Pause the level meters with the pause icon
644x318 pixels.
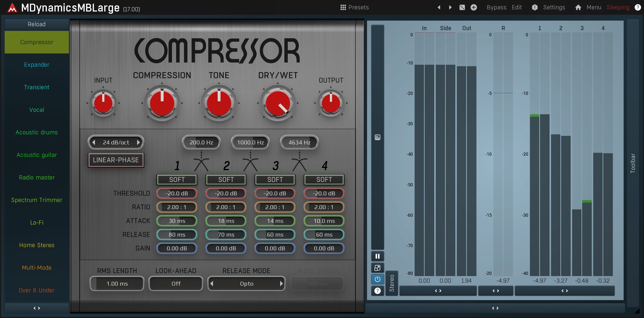pyautogui.click(x=377, y=256)
